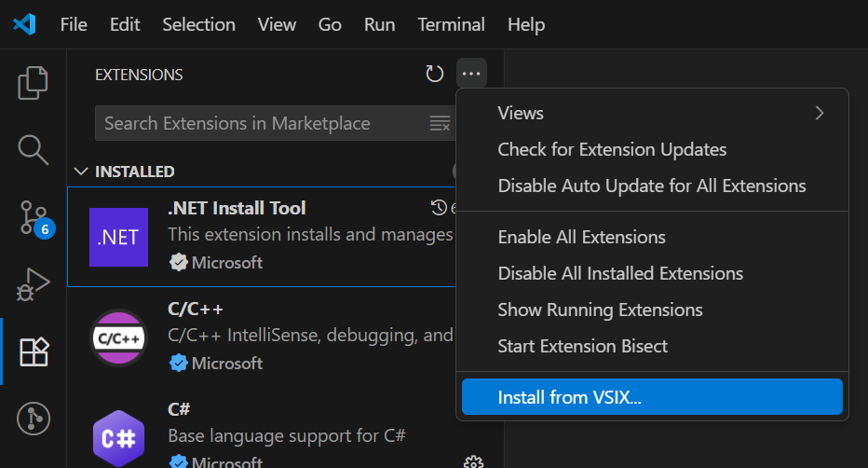
Task: Open the File menu
Action: pyautogui.click(x=74, y=24)
